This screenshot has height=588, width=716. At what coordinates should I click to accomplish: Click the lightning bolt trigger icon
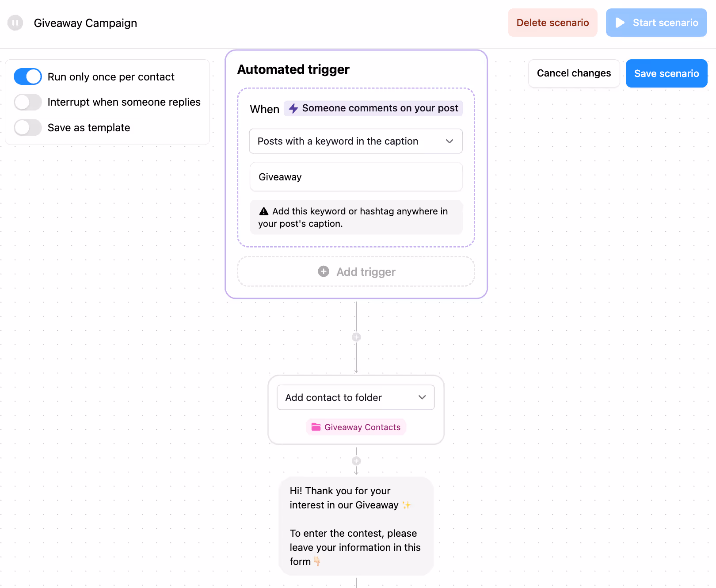(294, 108)
